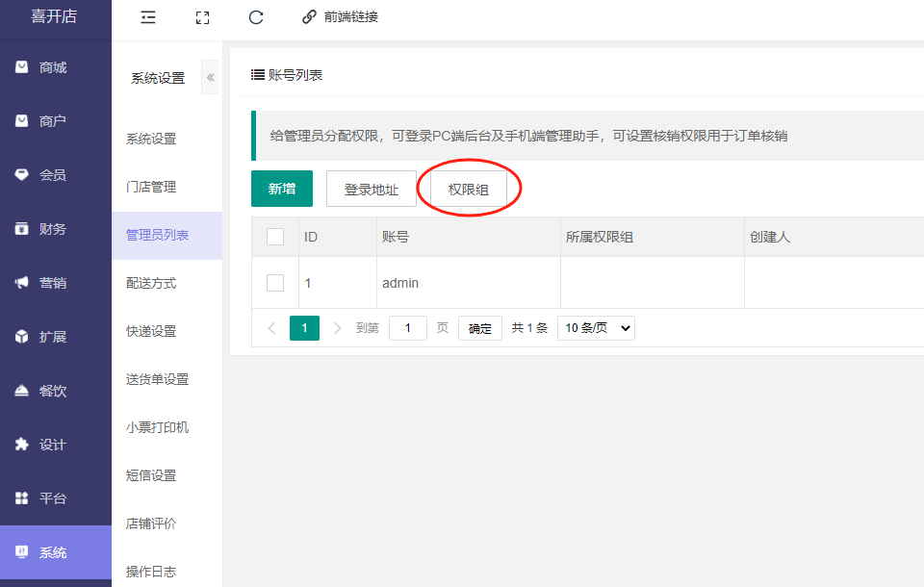
Task: Click the 确定 pagination button
Action: pos(479,328)
